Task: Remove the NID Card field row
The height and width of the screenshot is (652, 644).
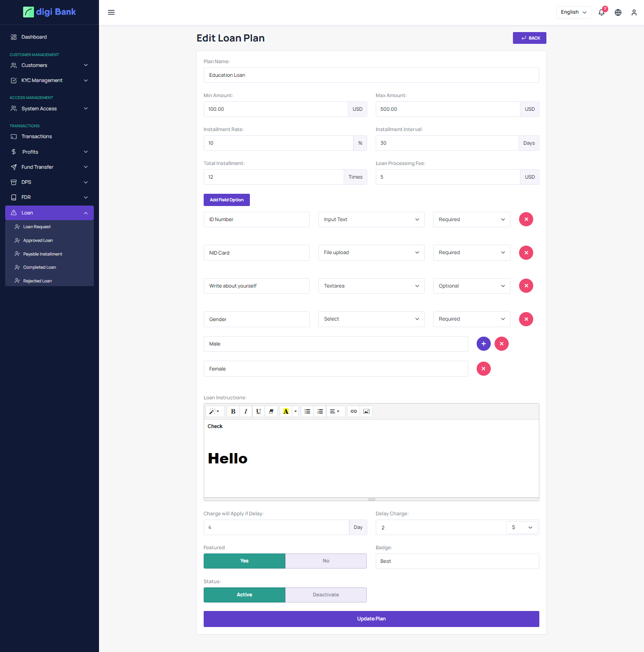Action: [x=526, y=253]
